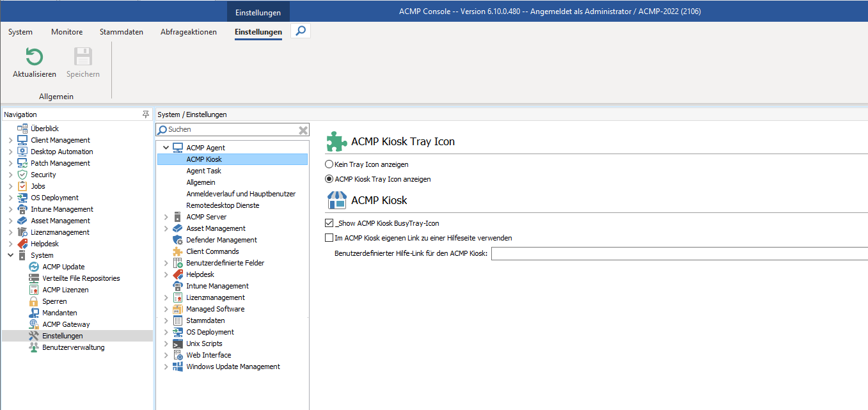Click the Unix Scripts terminal icon
This screenshot has height=410, width=868.
click(x=178, y=343)
